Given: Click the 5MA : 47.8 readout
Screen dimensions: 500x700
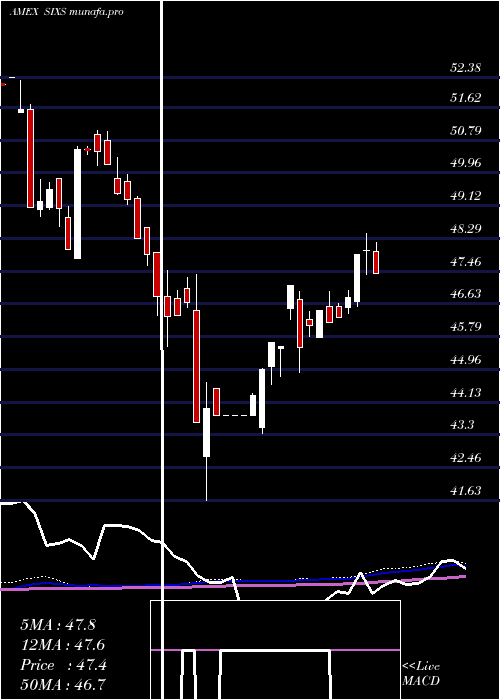Looking at the screenshot, I should pyautogui.click(x=58, y=625).
